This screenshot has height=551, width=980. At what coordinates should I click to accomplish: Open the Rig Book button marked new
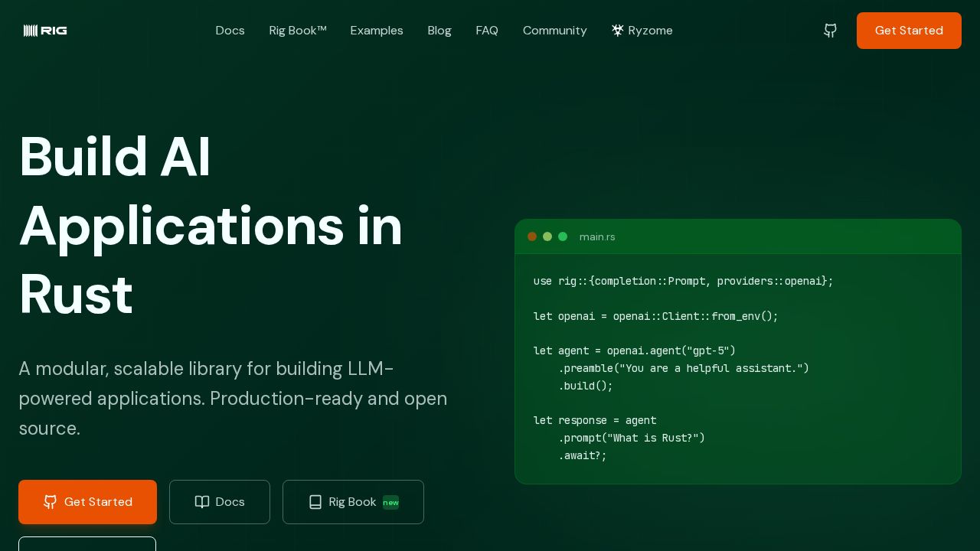[x=353, y=502]
